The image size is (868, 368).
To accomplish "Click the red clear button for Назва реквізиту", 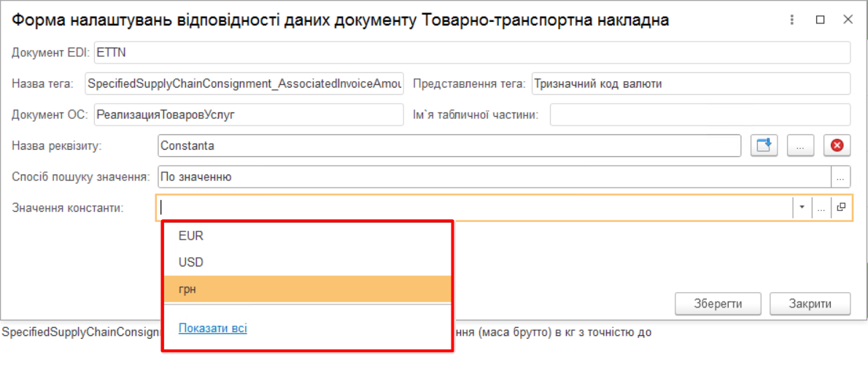I will (x=837, y=146).
